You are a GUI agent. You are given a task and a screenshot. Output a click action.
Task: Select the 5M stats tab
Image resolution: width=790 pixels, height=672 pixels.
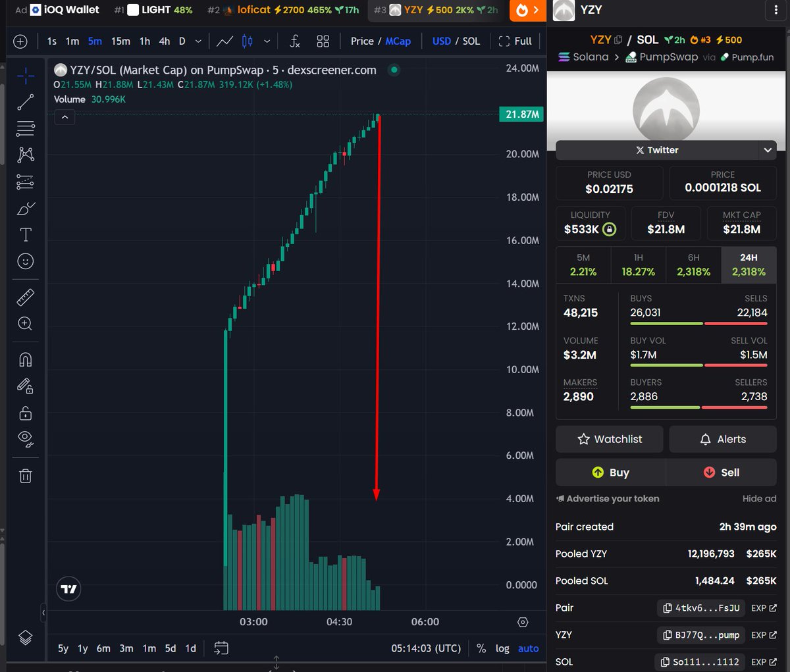pyautogui.click(x=583, y=265)
